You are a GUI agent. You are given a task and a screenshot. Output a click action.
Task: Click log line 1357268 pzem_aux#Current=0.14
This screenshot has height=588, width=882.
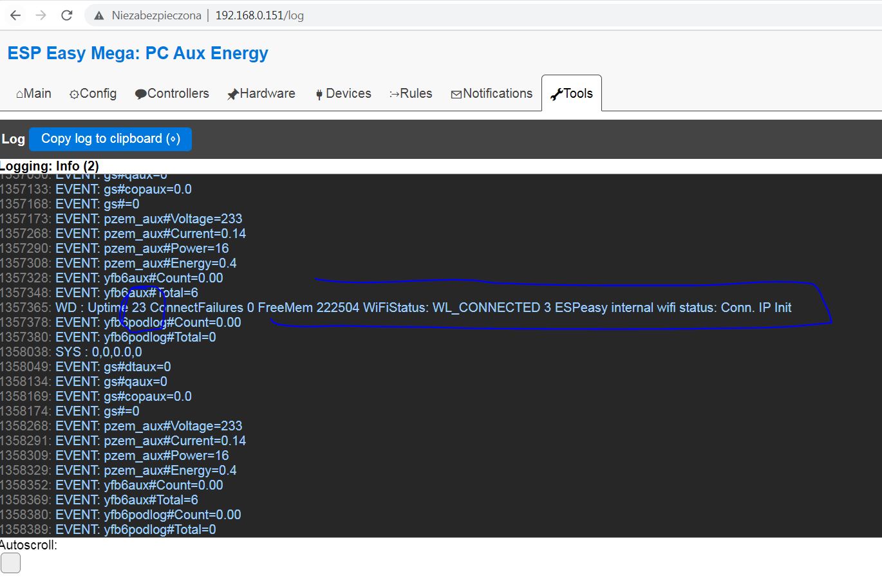[x=123, y=234]
